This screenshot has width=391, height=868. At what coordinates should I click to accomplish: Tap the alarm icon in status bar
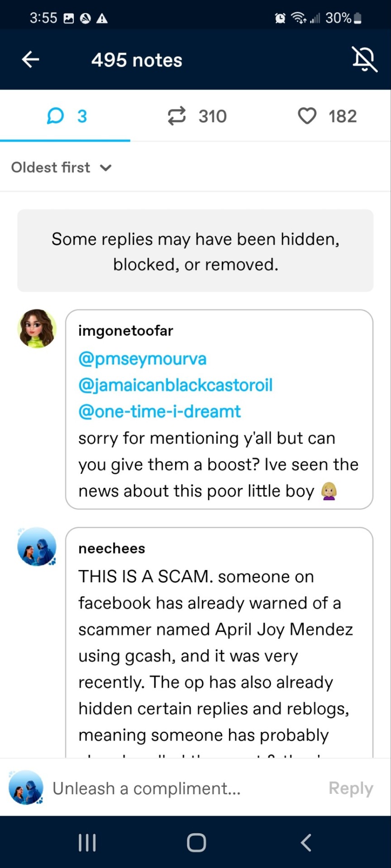point(280,18)
